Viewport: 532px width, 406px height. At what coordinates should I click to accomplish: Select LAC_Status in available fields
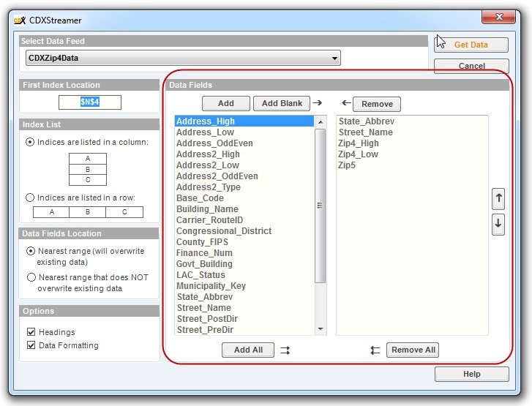pyautogui.click(x=244, y=275)
